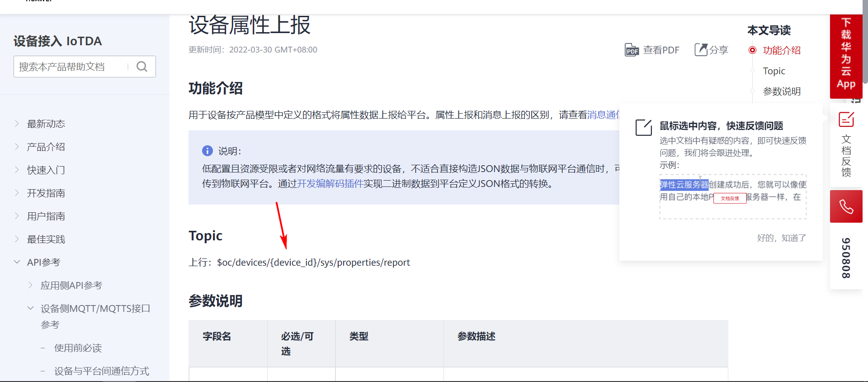
Task: Click the highlighted 弹性云服务器 example text
Action: 684,185
